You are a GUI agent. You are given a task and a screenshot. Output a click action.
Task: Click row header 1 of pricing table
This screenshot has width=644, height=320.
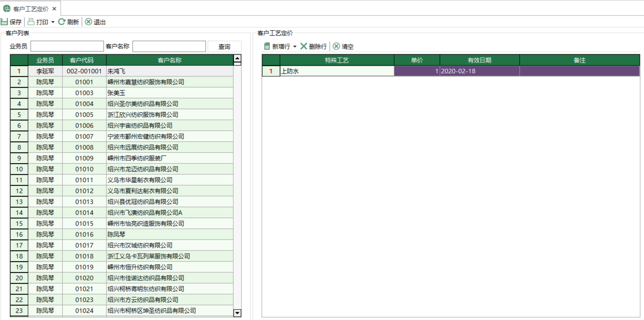pyautogui.click(x=271, y=71)
